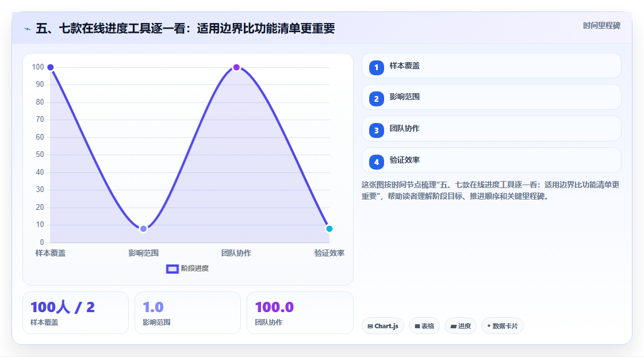Open the 验证效率 milestone row

tap(491, 160)
